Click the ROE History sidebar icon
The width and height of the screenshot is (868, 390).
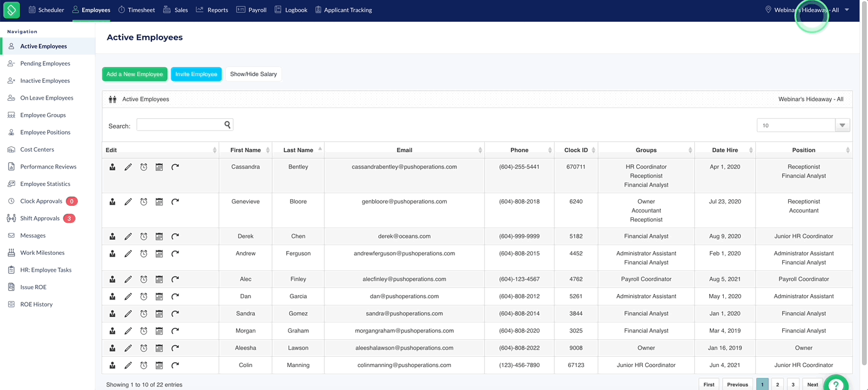pos(11,304)
